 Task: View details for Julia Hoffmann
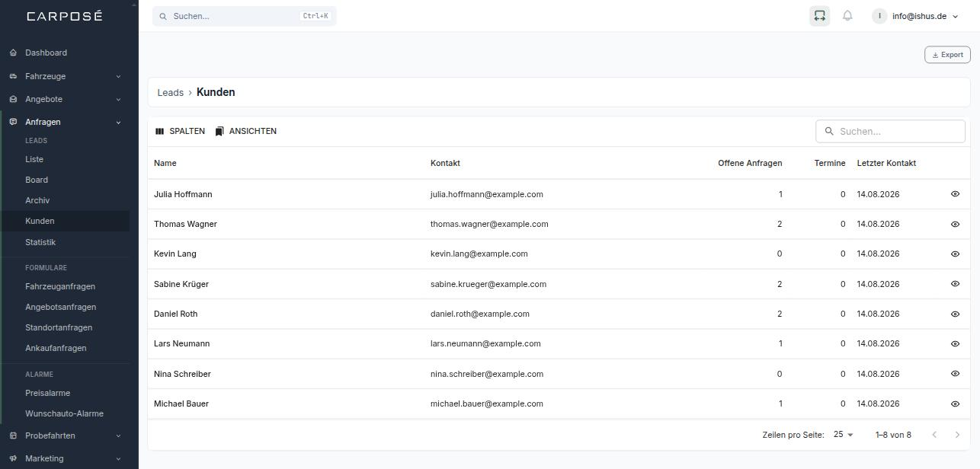[955, 194]
